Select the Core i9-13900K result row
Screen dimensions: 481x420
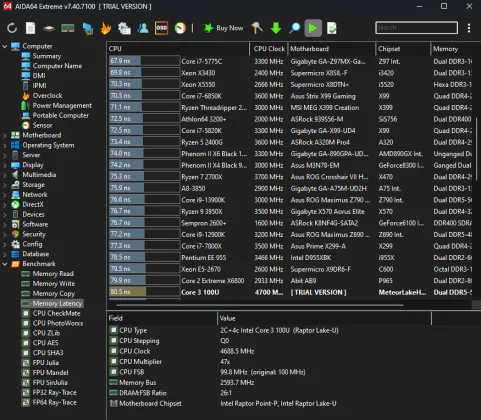tap(290, 200)
